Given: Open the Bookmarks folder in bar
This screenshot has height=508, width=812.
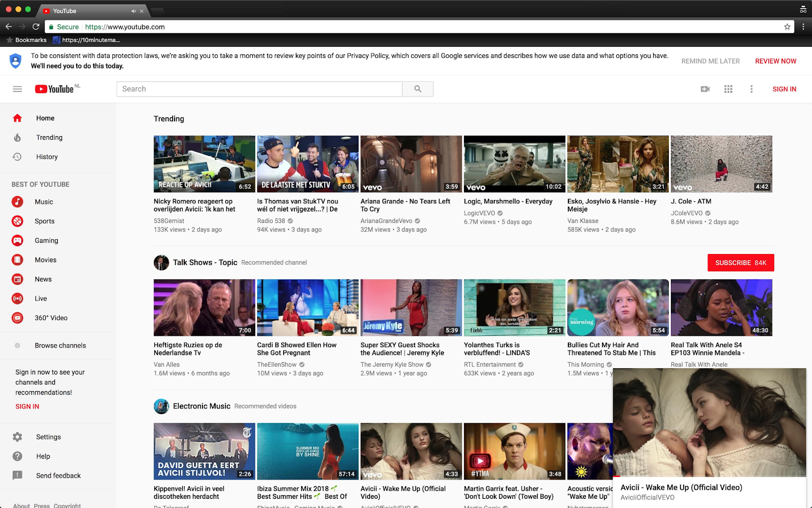Looking at the screenshot, I should click(x=26, y=40).
